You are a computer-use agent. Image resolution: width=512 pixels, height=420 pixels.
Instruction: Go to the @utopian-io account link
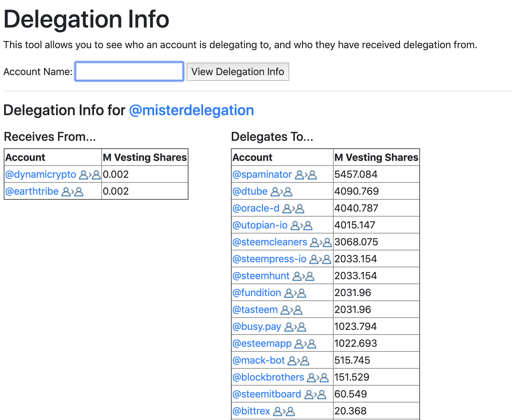pos(260,225)
